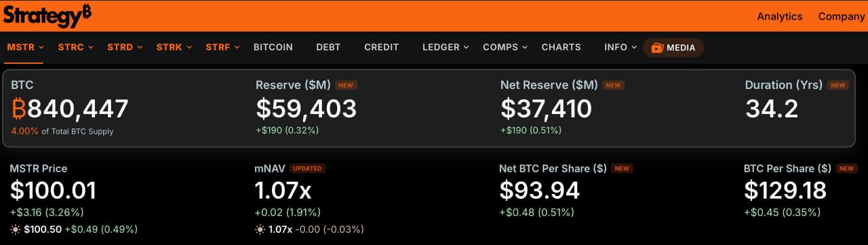This screenshot has height=245, width=868.
Task: Expand the STRK dropdown arrow
Action: click(x=189, y=48)
